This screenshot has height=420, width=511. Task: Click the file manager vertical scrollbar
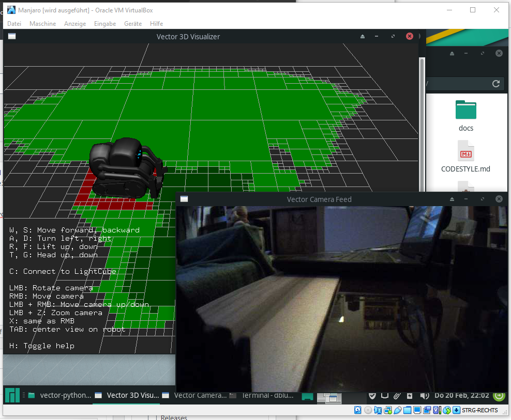point(422,124)
